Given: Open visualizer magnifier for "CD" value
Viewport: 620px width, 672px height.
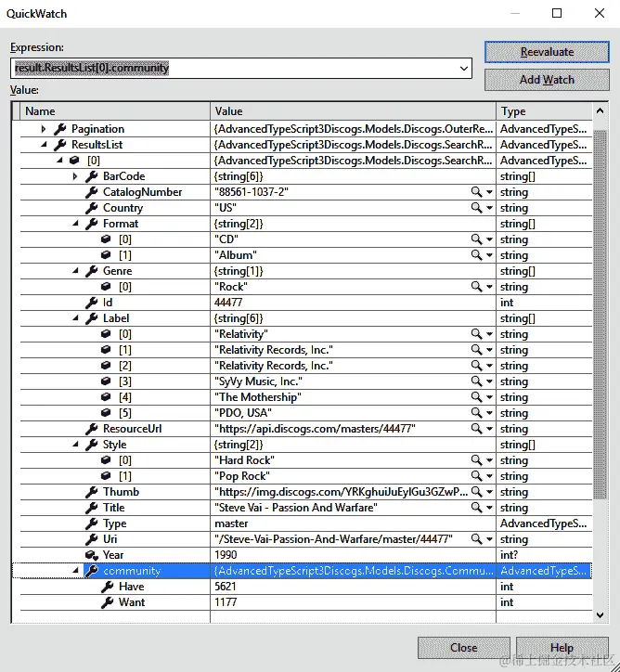Looking at the screenshot, I should click(476, 239).
